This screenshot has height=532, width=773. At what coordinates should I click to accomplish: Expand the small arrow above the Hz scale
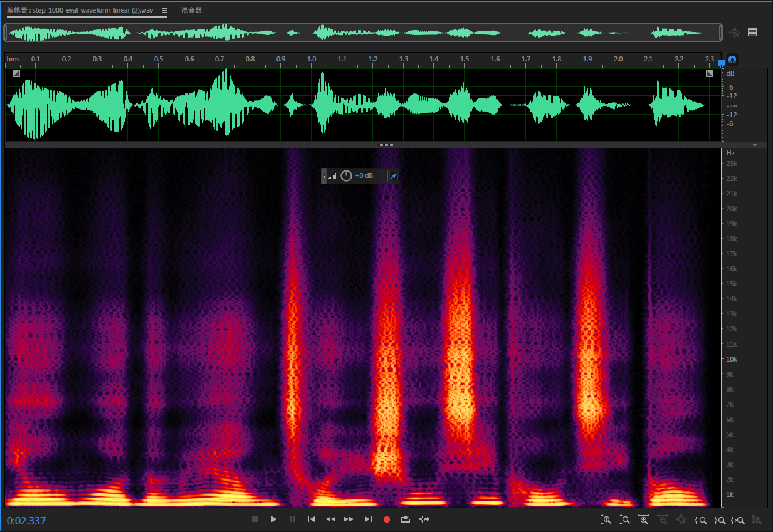pos(755,145)
